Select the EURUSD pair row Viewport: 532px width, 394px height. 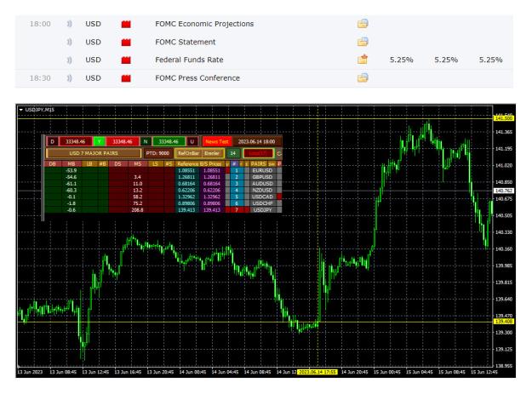click(263, 170)
